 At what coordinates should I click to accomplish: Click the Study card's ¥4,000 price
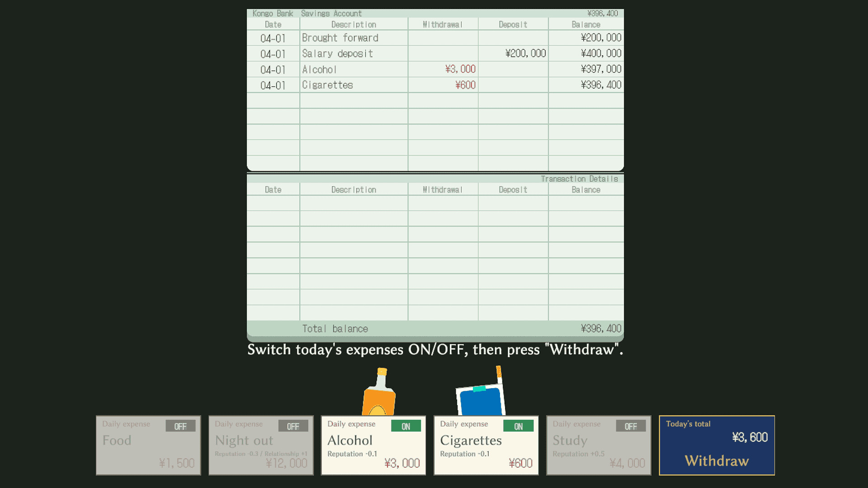point(627,463)
